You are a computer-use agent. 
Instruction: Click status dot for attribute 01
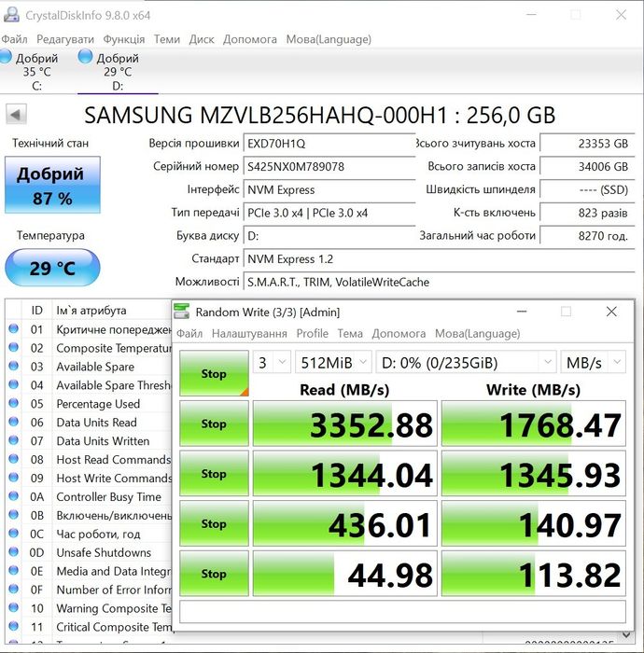(13, 328)
